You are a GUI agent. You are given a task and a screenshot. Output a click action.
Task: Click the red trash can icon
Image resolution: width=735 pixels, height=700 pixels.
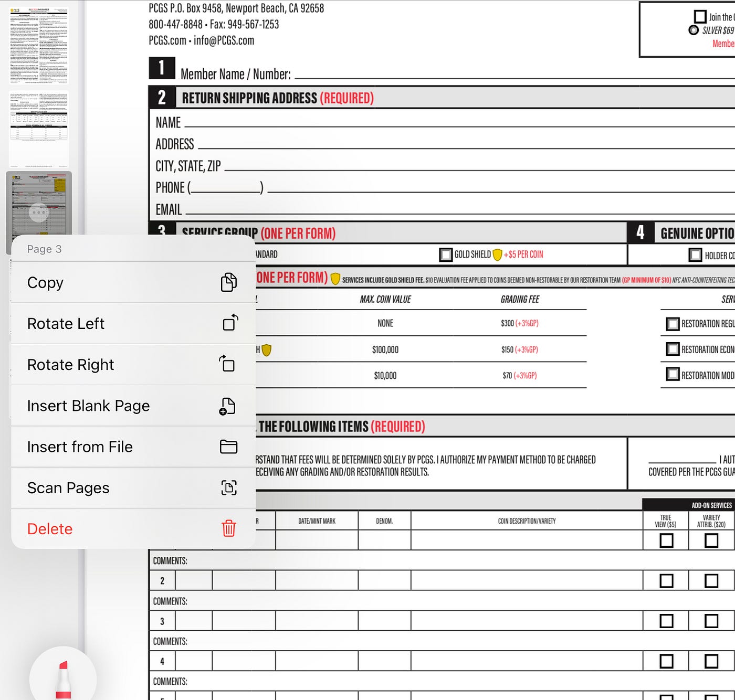229,528
